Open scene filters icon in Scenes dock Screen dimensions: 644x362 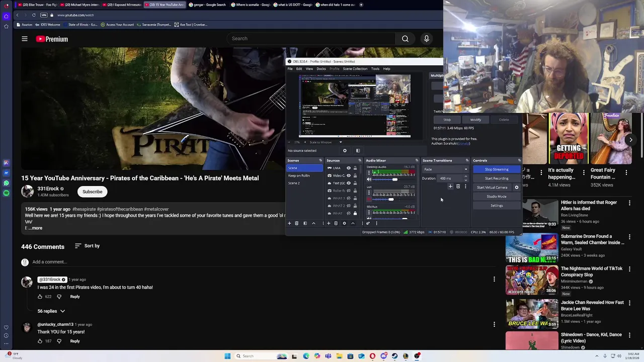[x=305, y=223]
